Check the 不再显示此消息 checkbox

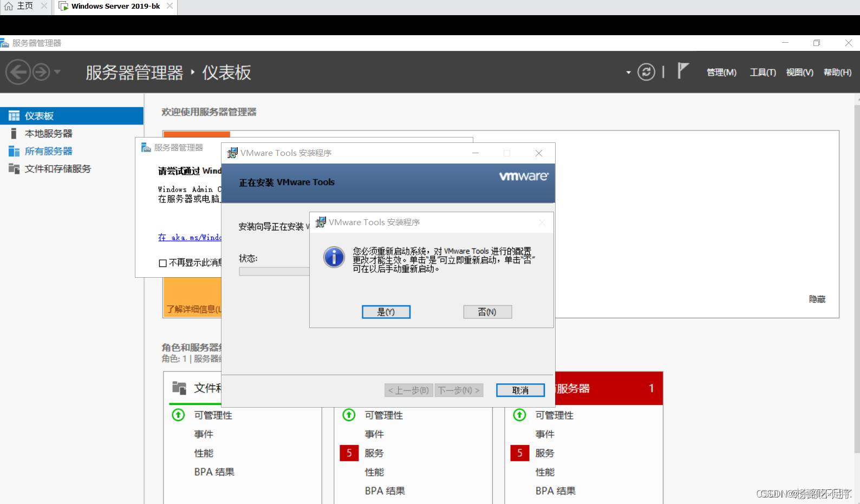[162, 263]
